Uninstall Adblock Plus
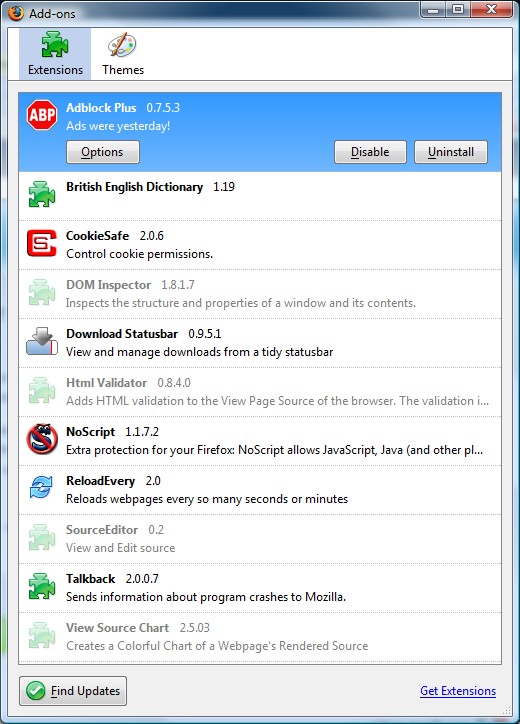This screenshot has height=724, width=520. tap(451, 152)
